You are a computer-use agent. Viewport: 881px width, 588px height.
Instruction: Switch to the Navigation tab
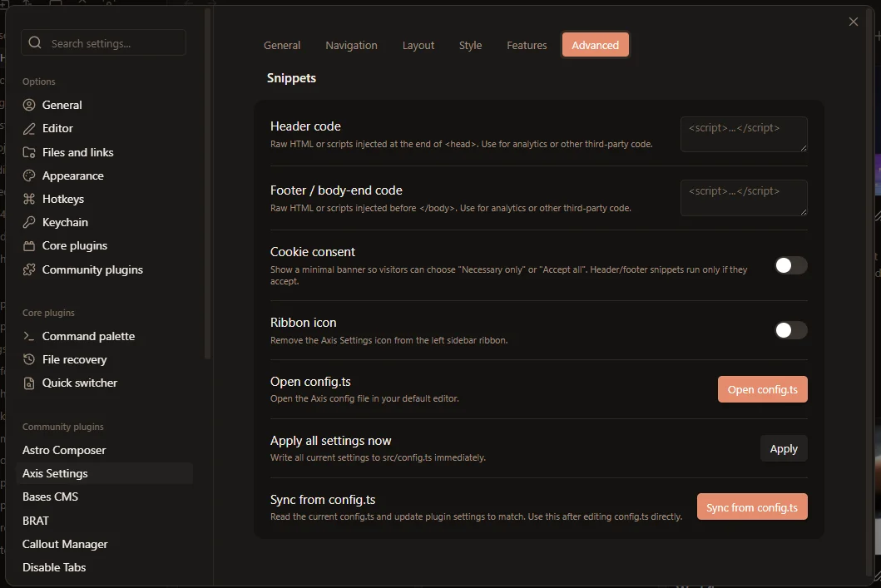tap(351, 45)
